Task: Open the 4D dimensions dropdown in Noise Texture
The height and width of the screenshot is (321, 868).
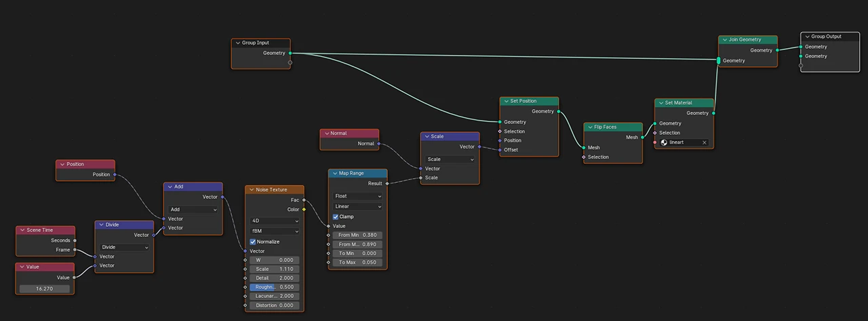Action: (x=274, y=221)
